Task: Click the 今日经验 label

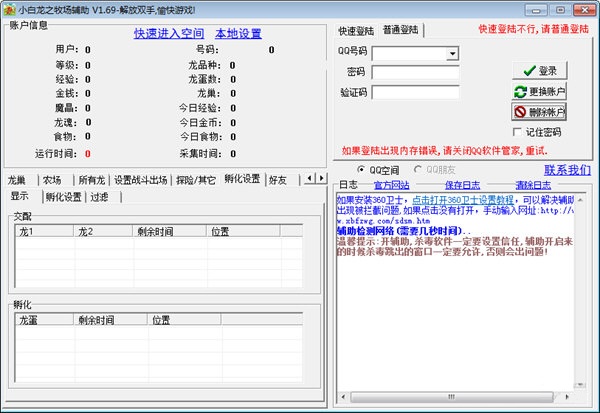Action: coord(200,108)
